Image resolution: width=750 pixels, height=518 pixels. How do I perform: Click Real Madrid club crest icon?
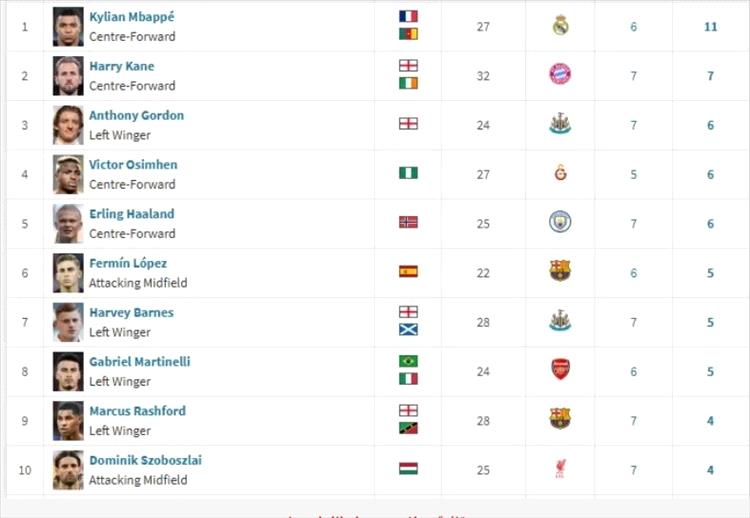(560, 26)
